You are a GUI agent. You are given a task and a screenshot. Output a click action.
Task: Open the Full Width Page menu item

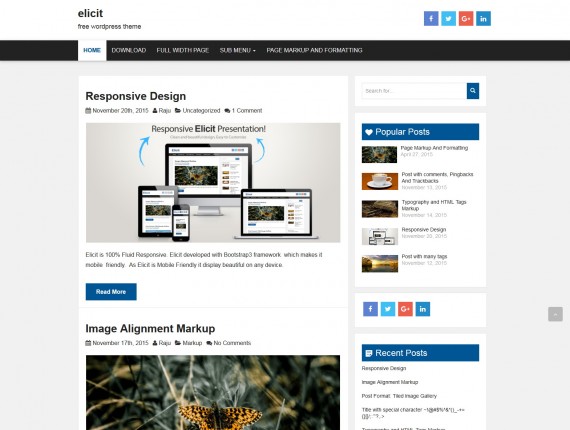tap(182, 50)
